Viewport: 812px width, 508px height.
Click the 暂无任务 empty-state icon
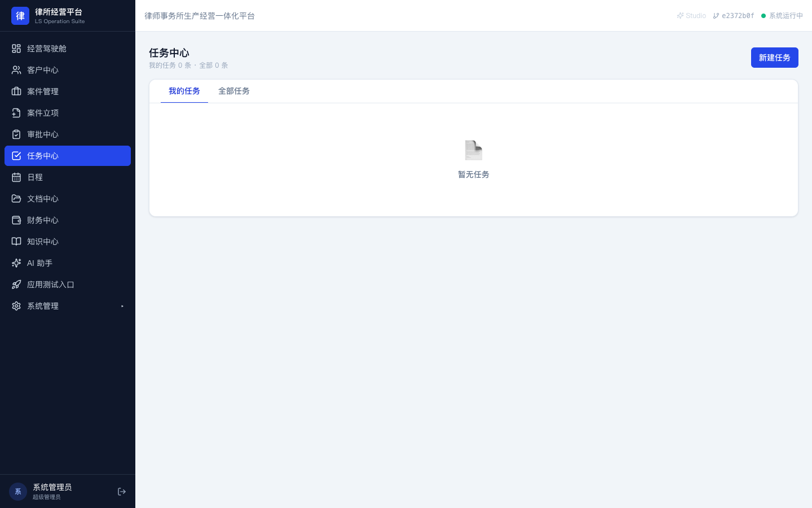[x=474, y=150]
